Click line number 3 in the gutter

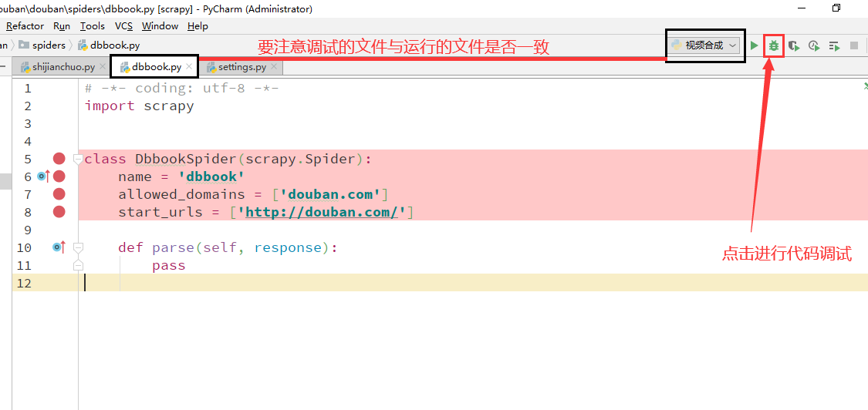coord(28,123)
